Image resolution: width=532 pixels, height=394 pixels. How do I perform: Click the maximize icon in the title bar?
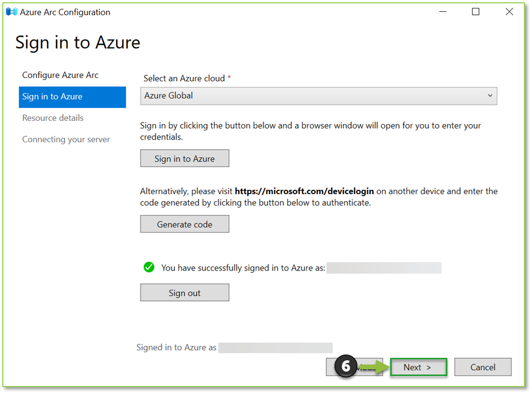[x=475, y=11]
